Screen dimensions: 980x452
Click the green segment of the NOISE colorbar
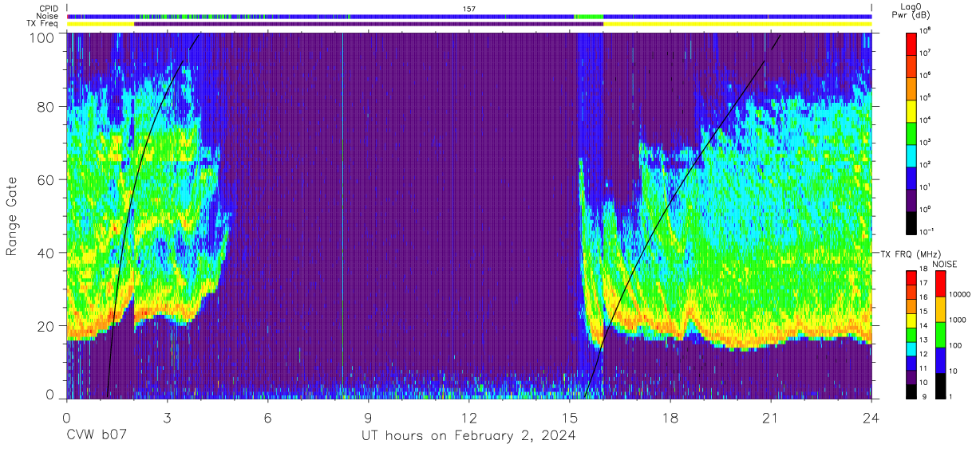940,335
